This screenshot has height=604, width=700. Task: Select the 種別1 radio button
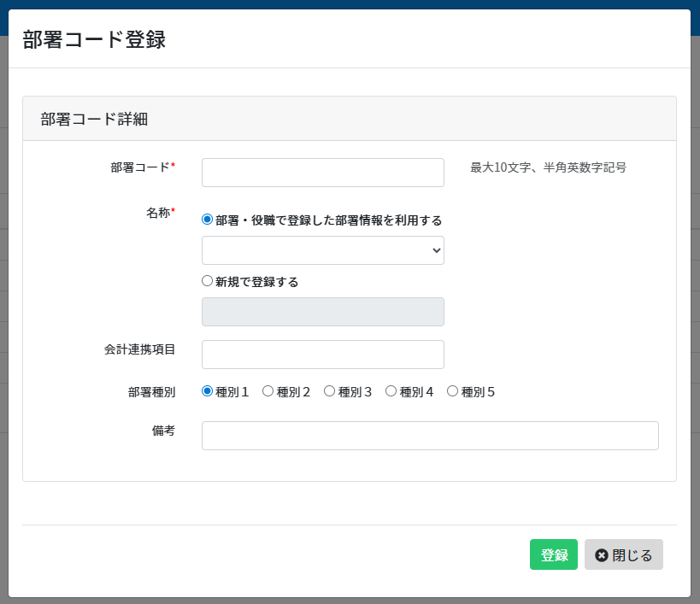coord(207,391)
